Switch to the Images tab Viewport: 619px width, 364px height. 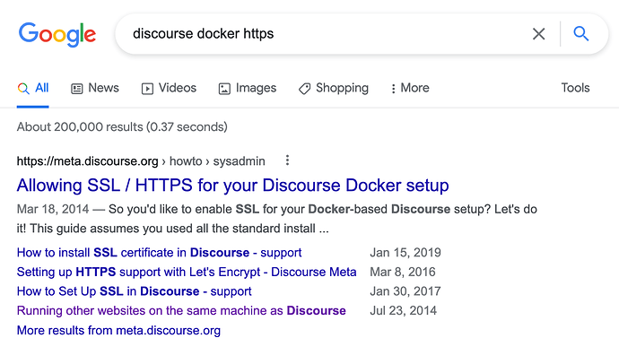[248, 88]
